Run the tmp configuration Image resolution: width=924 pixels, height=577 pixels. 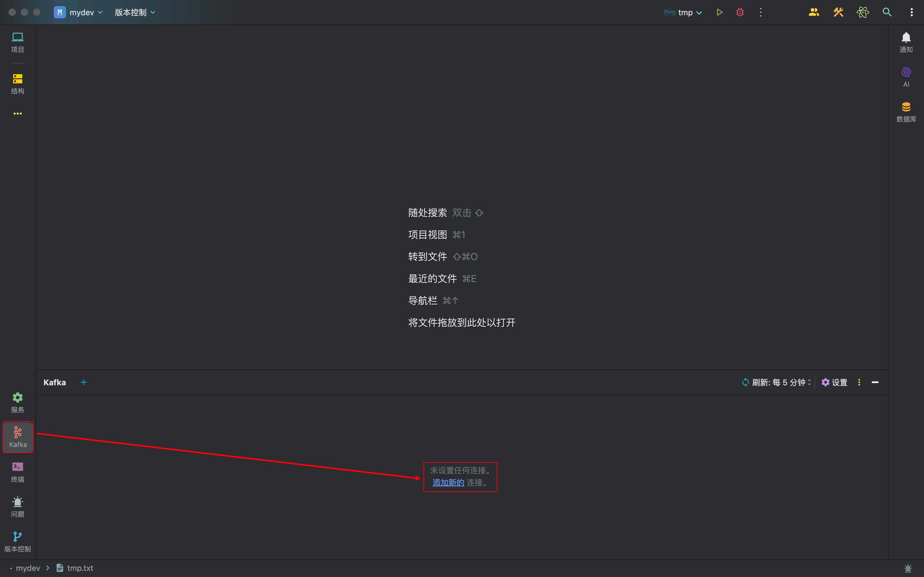(x=719, y=12)
